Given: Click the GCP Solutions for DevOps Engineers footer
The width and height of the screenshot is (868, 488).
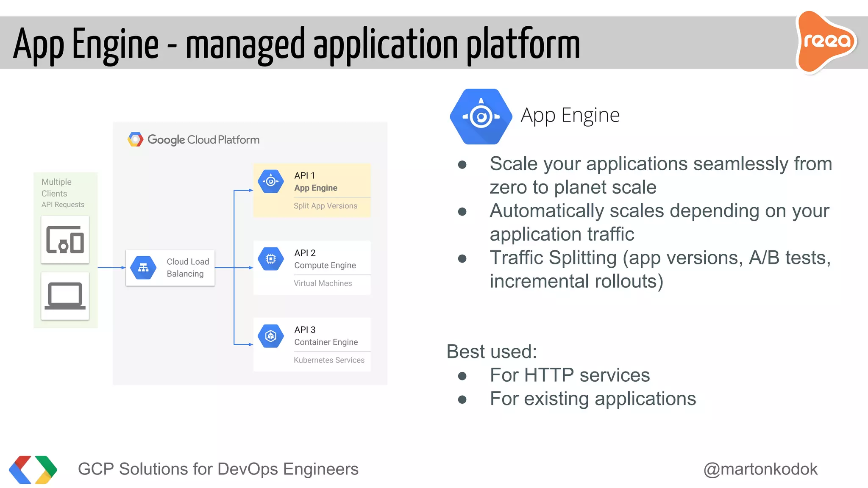Looking at the screenshot, I should pos(218,469).
